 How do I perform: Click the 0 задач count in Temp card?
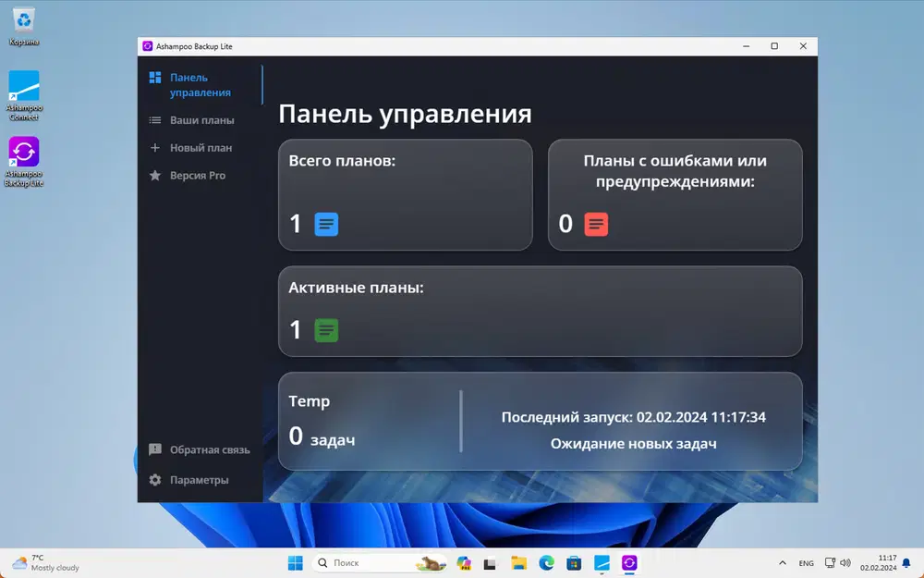pos(322,437)
